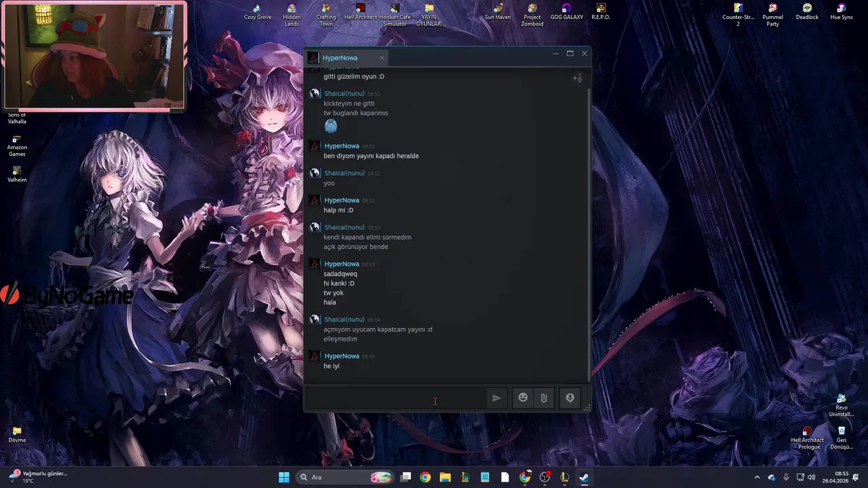Click the Shaicai(nunu) name above 'yoo'

click(x=344, y=173)
